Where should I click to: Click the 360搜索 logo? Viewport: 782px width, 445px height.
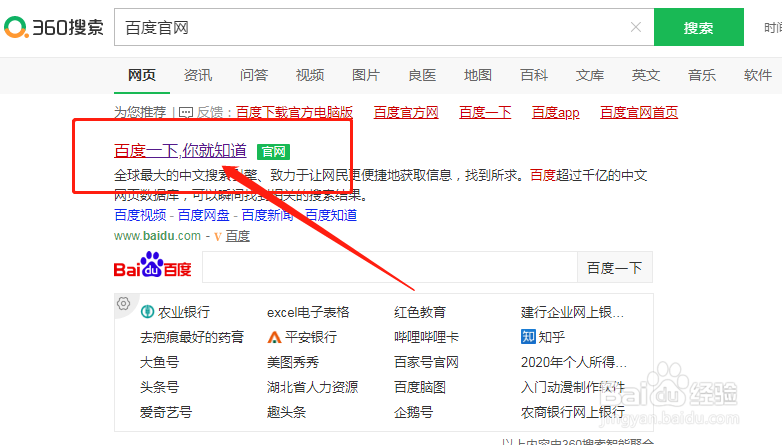point(54,27)
